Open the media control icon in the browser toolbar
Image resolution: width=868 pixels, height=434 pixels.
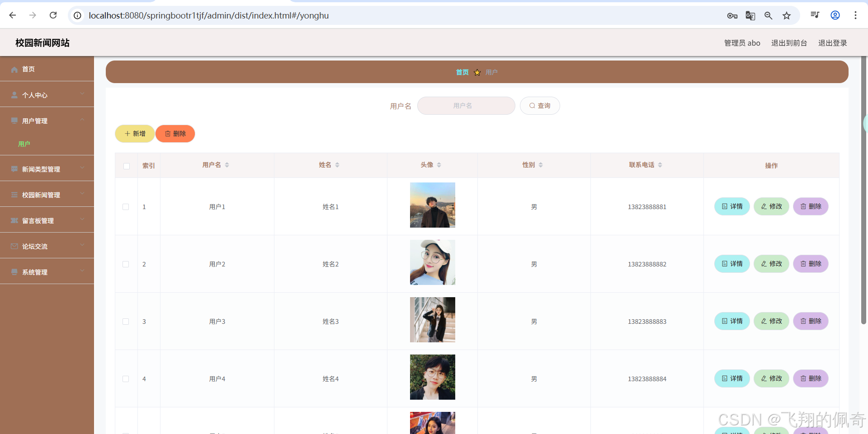(x=815, y=15)
